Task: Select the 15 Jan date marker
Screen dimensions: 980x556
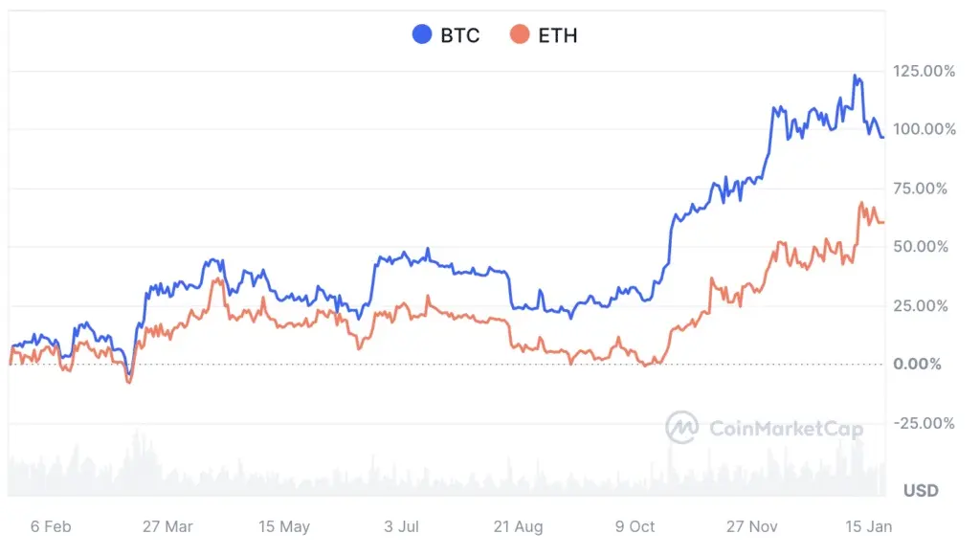Action: pyautogui.click(x=869, y=526)
